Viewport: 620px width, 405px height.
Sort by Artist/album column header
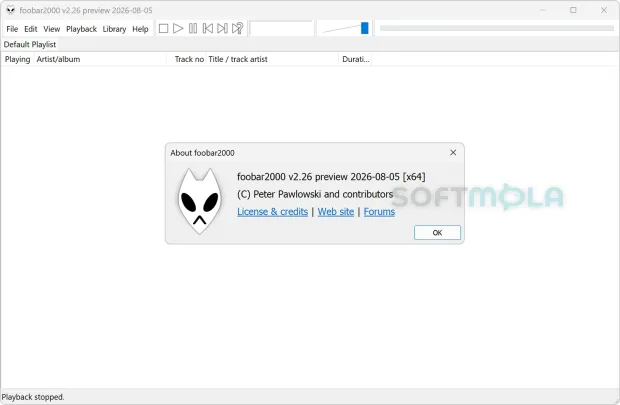(101, 59)
